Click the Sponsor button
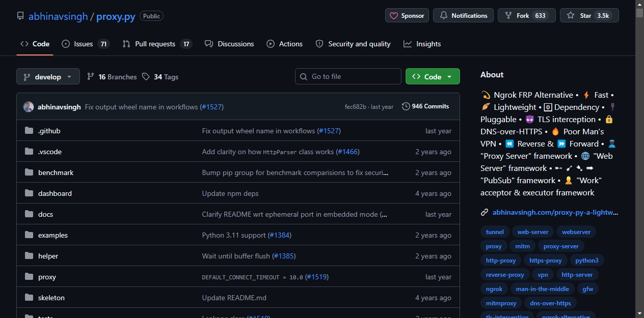Image resolution: width=644 pixels, height=318 pixels. tap(407, 16)
